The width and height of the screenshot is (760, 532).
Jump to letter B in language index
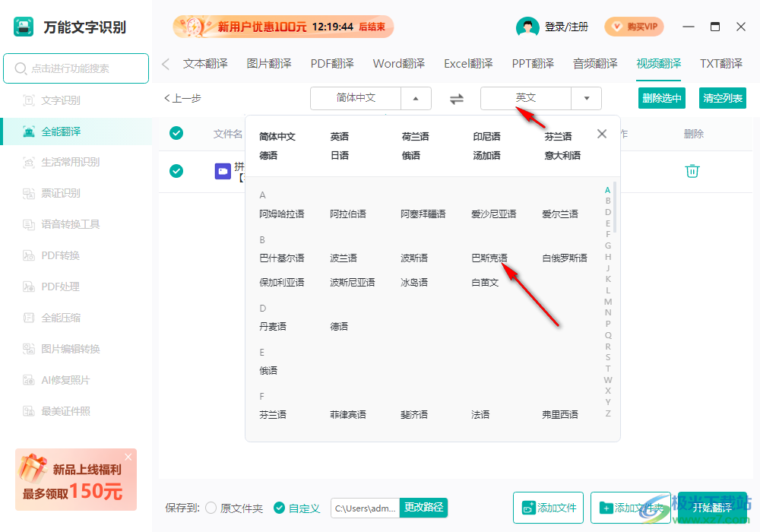(x=608, y=201)
